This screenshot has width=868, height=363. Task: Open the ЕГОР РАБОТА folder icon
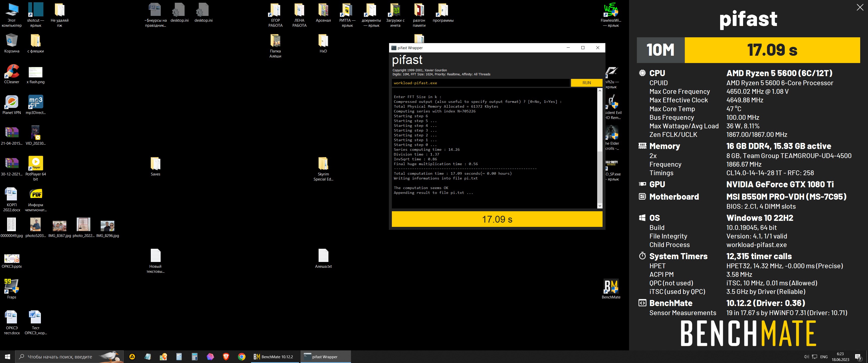click(275, 15)
